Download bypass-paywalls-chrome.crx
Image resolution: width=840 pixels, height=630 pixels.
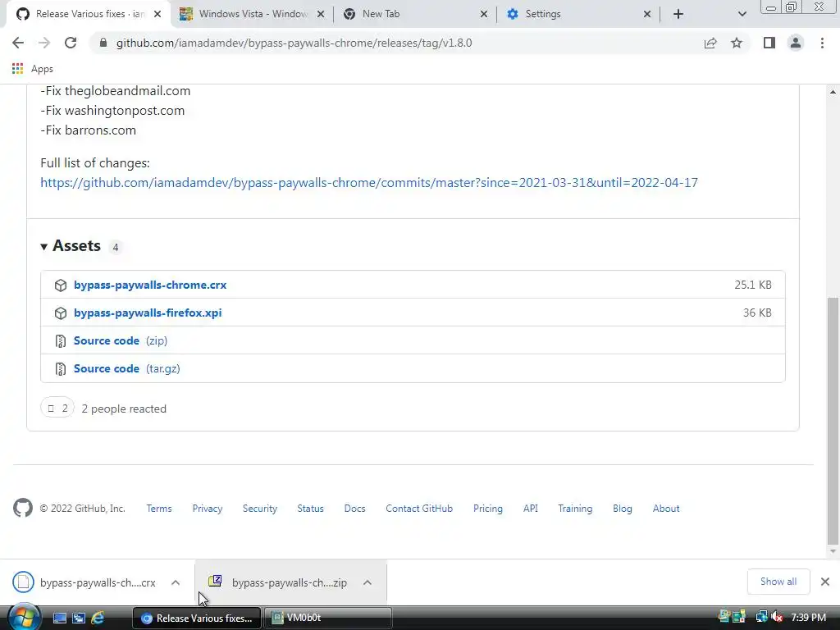(150, 285)
